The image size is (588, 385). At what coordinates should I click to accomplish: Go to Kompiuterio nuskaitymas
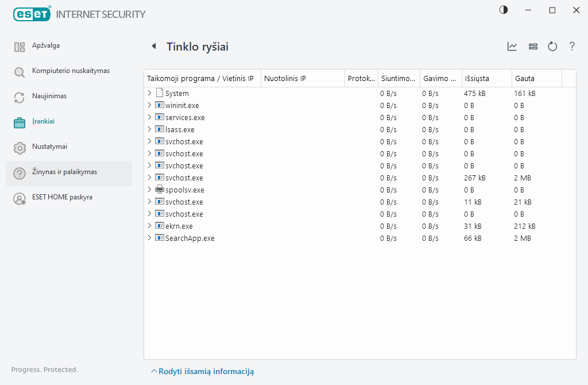click(x=71, y=71)
